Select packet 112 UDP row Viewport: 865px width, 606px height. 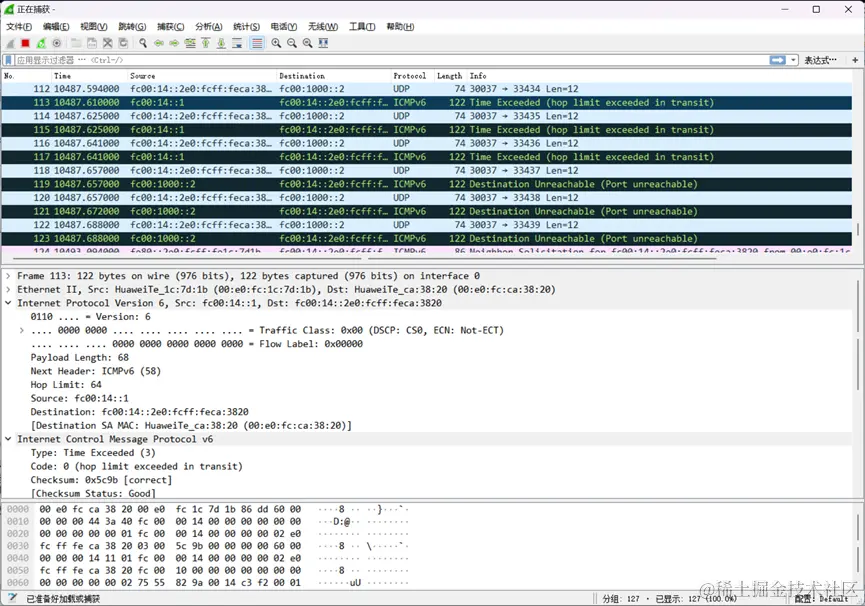[426, 89]
